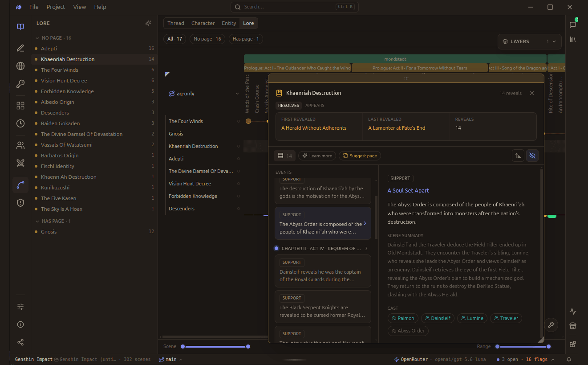
Task: Switch to the RESOLVES view in the popup
Action: (x=288, y=106)
